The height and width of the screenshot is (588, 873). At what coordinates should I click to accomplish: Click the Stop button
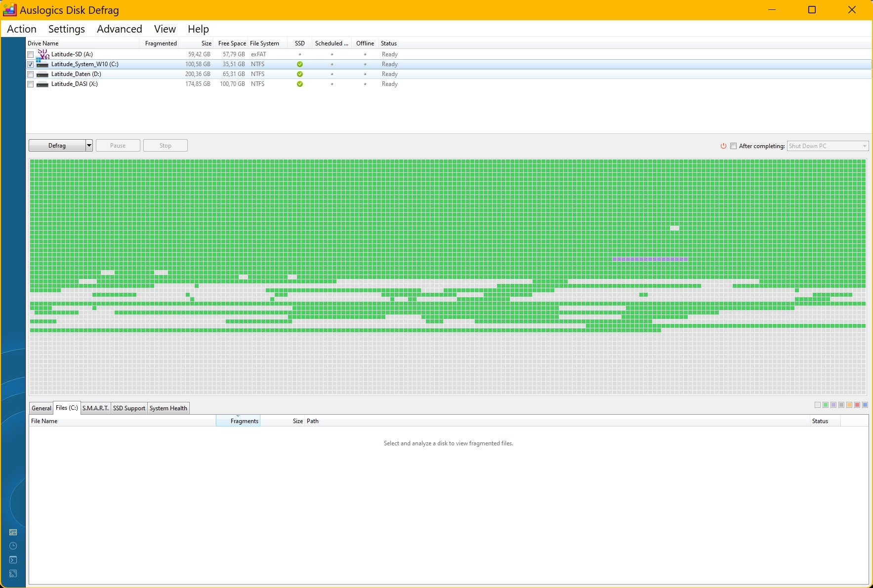[166, 146]
